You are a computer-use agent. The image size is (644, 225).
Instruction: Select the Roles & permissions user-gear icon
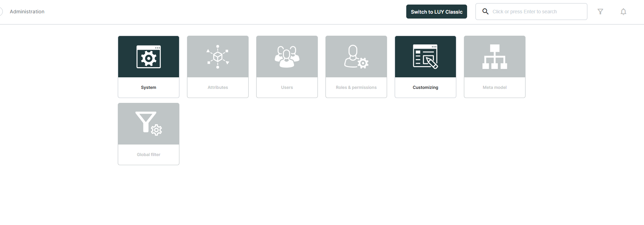click(356, 57)
